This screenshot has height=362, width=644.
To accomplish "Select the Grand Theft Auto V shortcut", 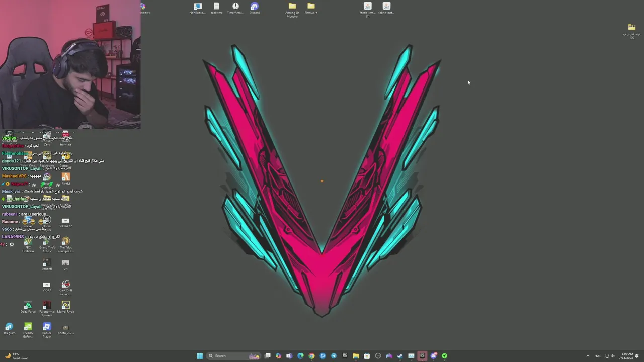I will [x=47, y=246].
